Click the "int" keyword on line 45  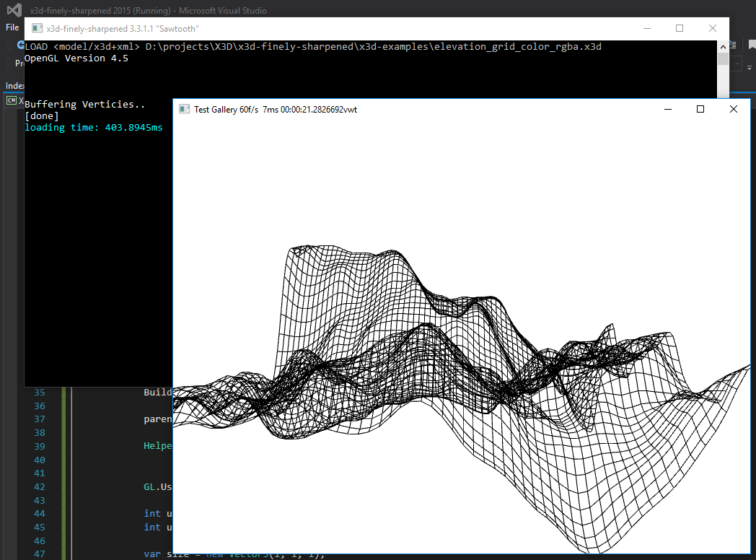click(152, 528)
